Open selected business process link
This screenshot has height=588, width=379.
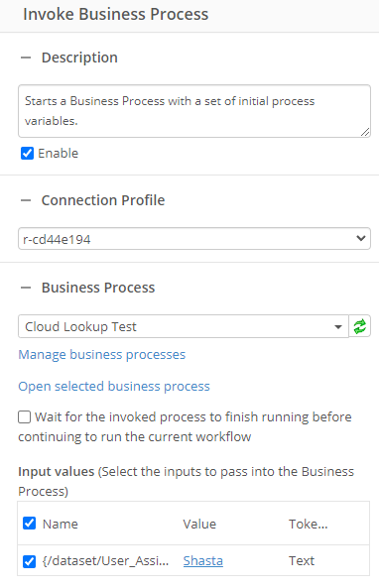click(114, 387)
